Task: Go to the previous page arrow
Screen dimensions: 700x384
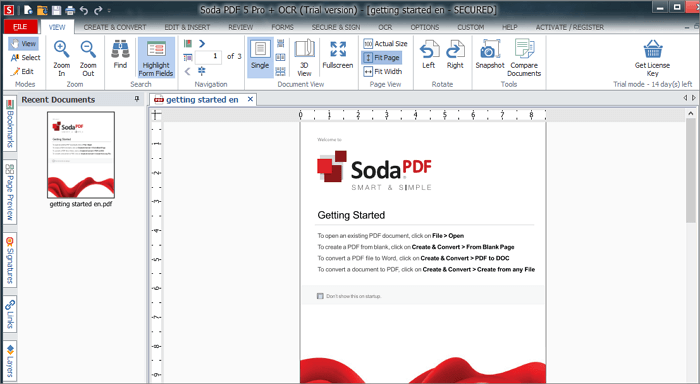Action: [x=188, y=71]
